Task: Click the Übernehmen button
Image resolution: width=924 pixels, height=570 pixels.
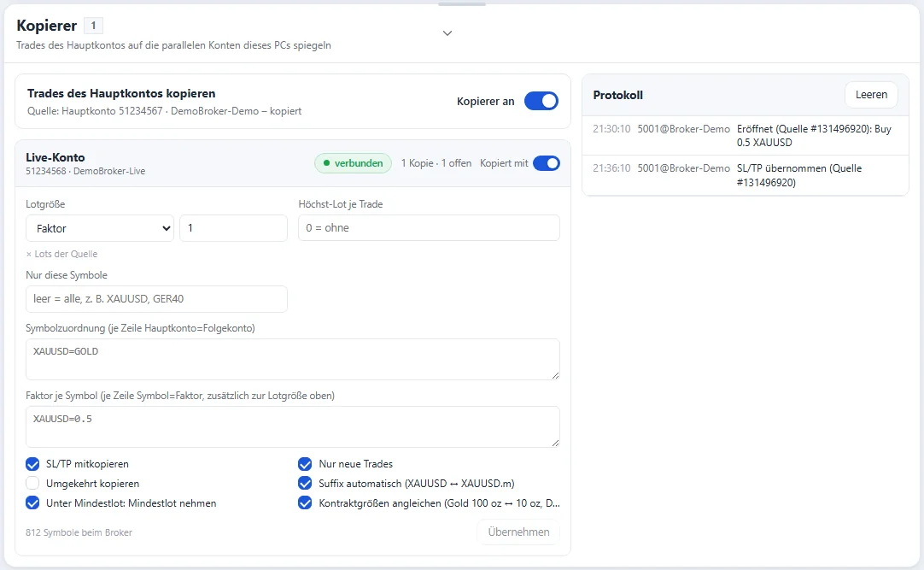Action: pos(518,532)
